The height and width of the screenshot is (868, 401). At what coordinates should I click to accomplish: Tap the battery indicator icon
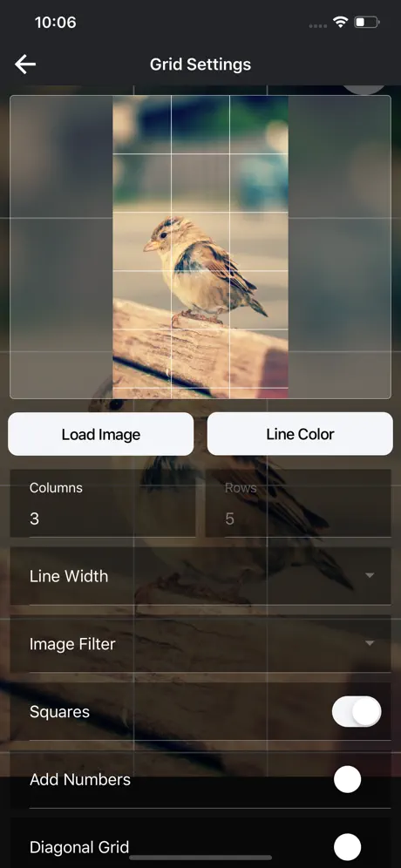click(x=367, y=22)
